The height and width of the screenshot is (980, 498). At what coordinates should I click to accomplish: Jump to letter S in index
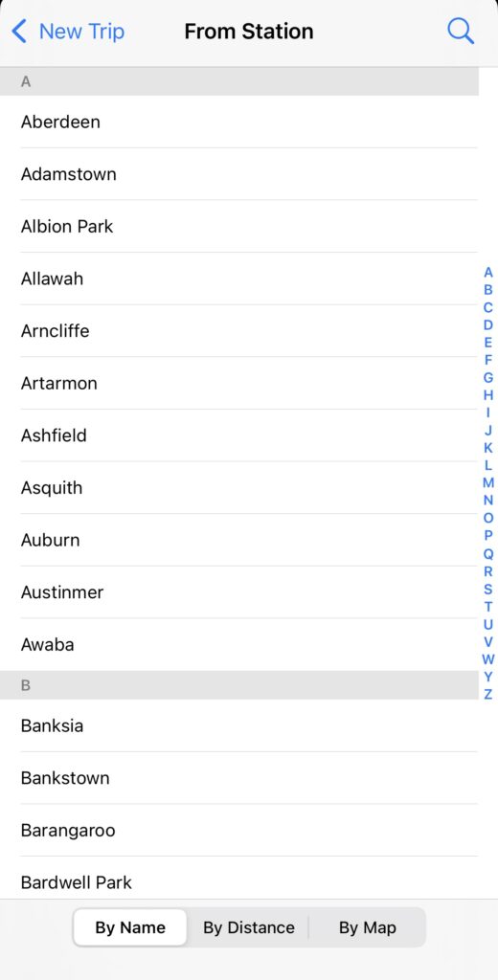coord(488,589)
